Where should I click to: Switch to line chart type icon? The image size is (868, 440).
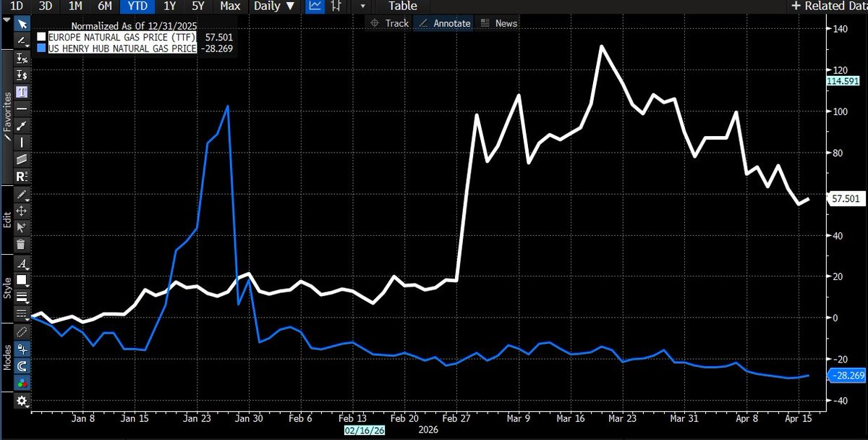(315, 7)
